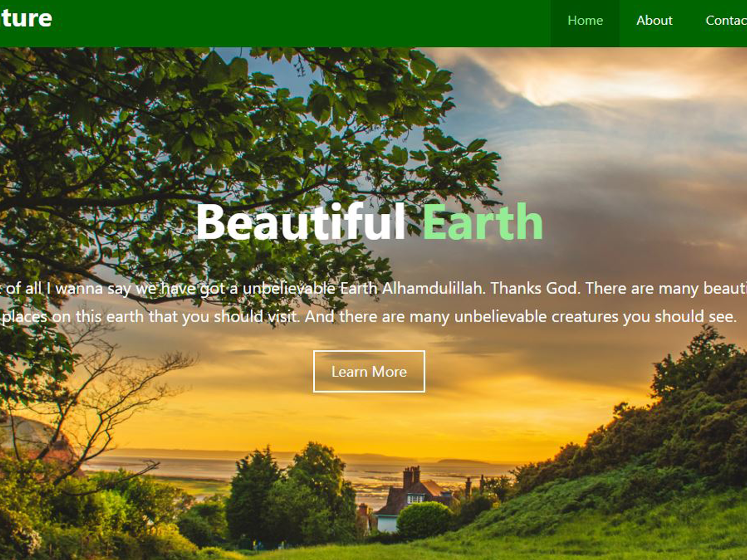Click the white 'Beautiful' heading word
Screen dimensions: 747x560
(x=301, y=222)
